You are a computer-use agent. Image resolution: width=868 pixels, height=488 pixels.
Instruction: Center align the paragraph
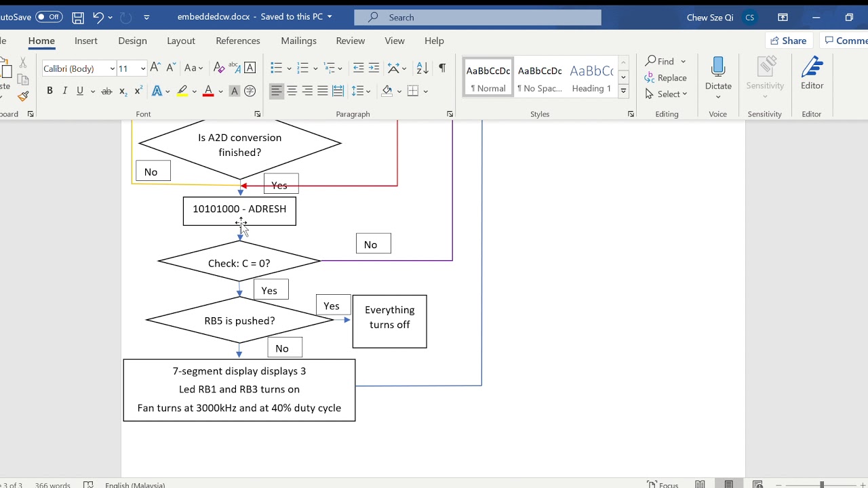coord(292,91)
